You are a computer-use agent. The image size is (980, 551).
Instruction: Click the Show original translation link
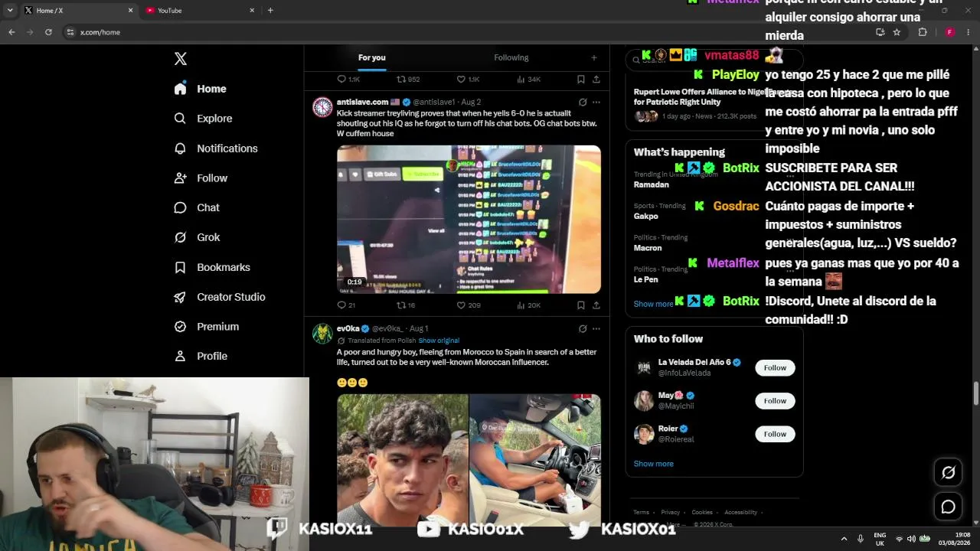point(439,341)
